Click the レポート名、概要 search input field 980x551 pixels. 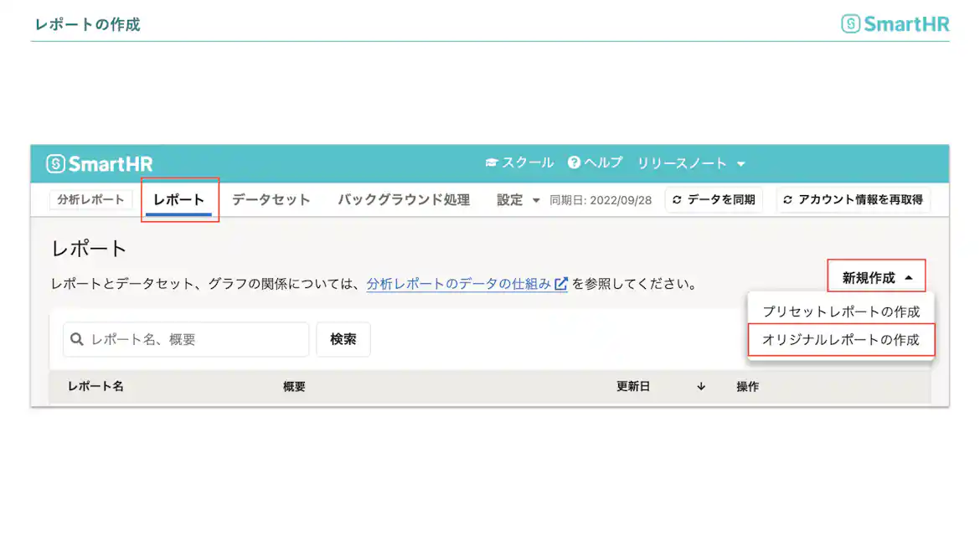click(184, 339)
